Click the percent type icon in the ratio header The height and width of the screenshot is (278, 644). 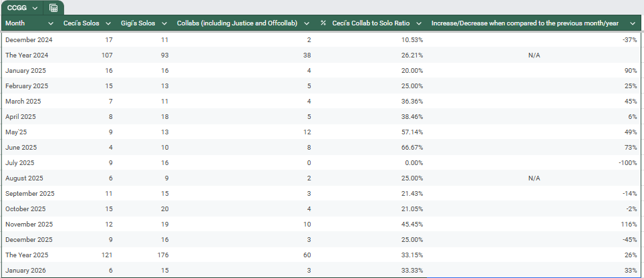pos(323,23)
